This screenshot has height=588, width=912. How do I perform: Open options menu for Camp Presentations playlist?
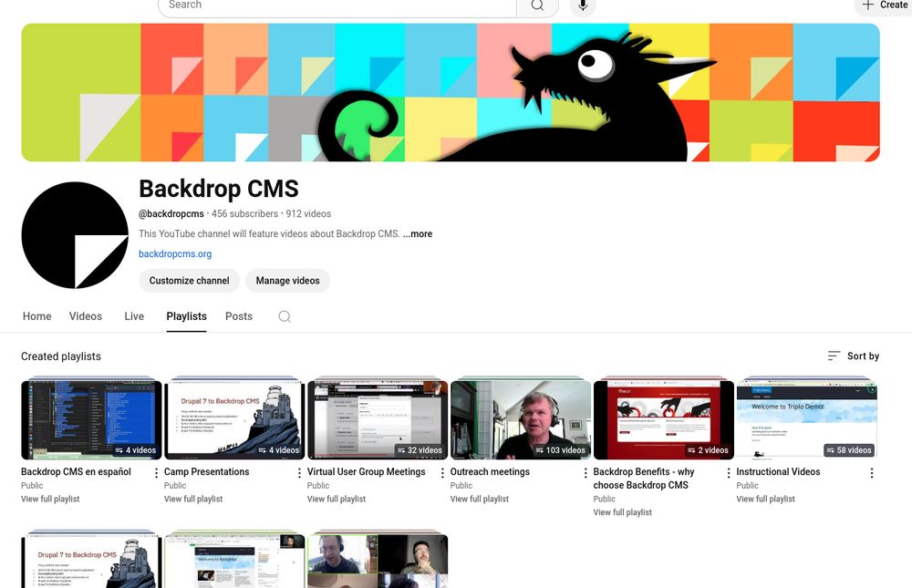pyautogui.click(x=299, y=473)
